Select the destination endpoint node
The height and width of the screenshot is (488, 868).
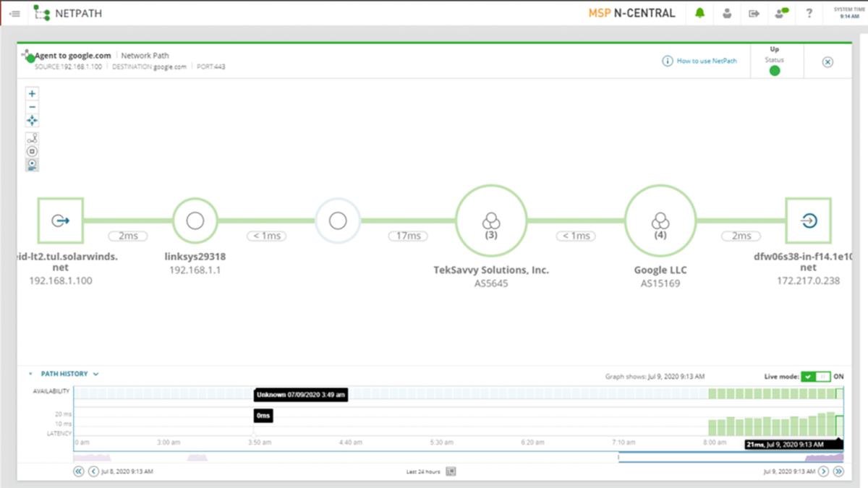pyautogui.click(x=809, y=221)
